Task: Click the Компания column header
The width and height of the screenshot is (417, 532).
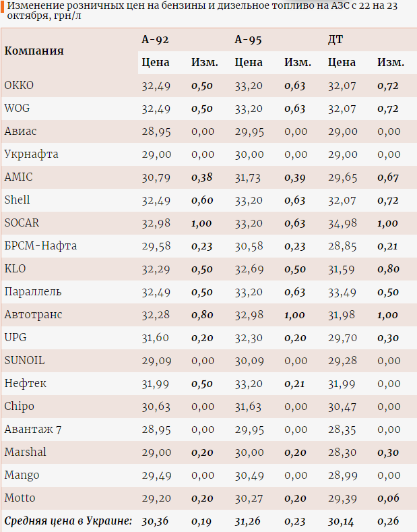Action: (x=34, y=51)
